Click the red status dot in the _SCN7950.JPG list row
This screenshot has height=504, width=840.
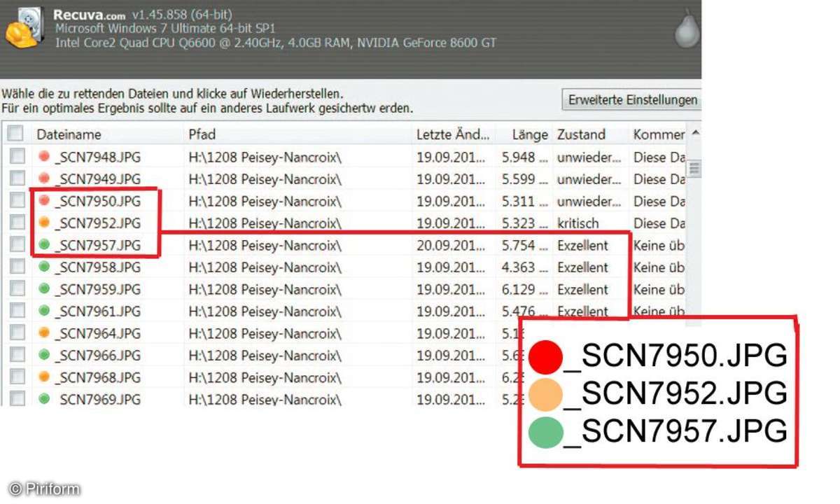click(x=44, y=201)
